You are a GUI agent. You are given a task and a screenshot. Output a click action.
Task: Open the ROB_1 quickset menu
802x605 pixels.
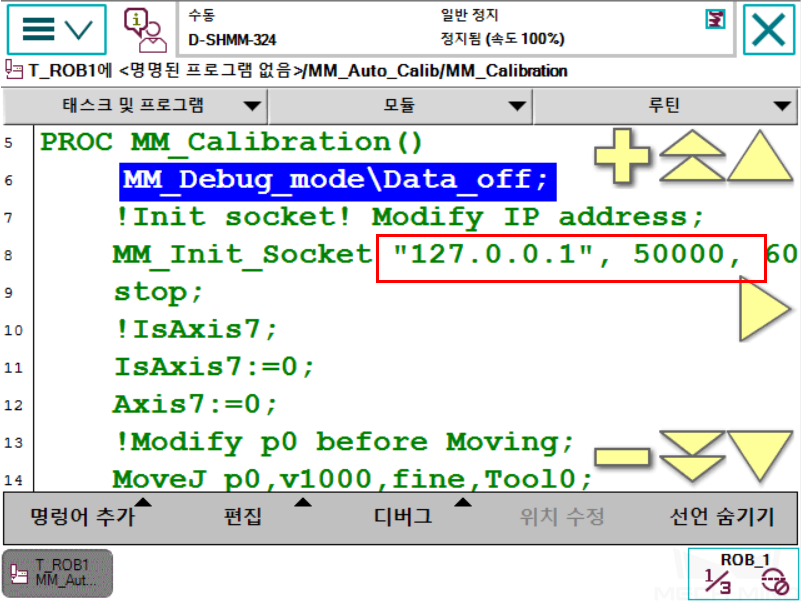(x=744, y=574)
